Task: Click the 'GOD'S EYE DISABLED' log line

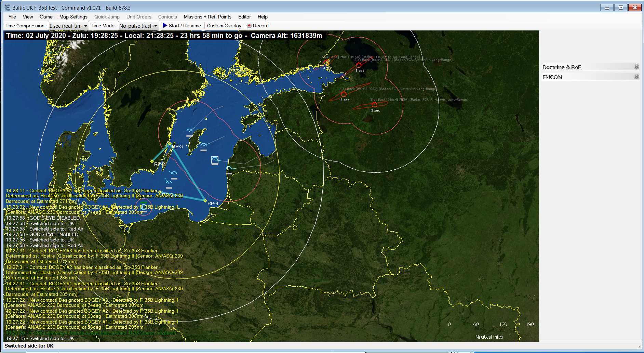Action: 43,218
